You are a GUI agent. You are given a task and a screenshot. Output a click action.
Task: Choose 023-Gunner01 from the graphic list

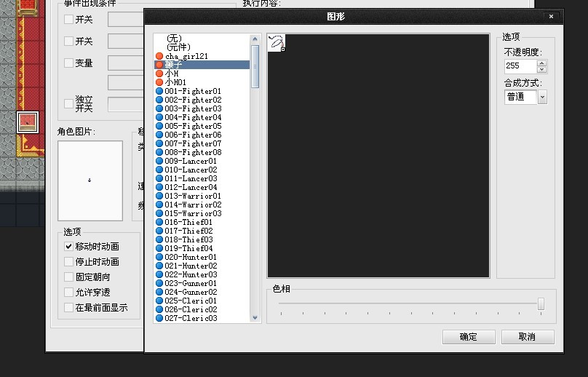(x=202, y=283)
